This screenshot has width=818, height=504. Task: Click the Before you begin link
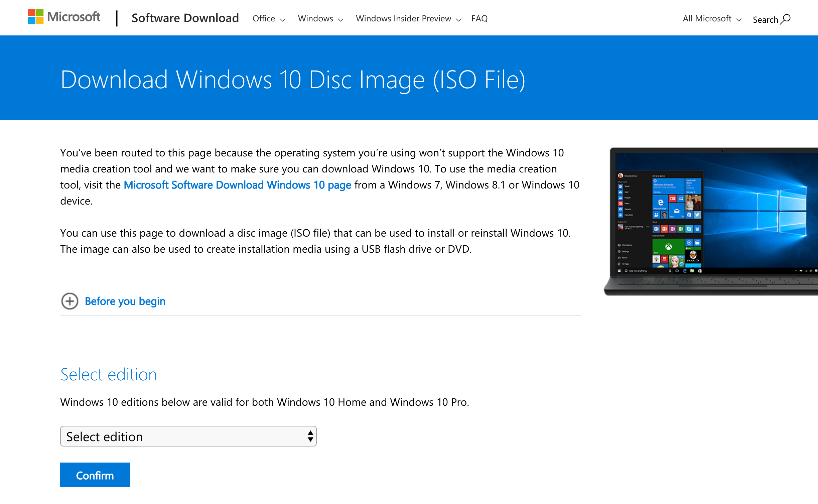coord(125,301)
